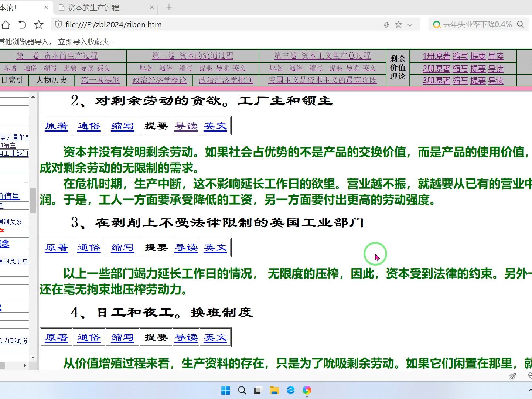Open Task View icon on taskbar

(258, 390)
